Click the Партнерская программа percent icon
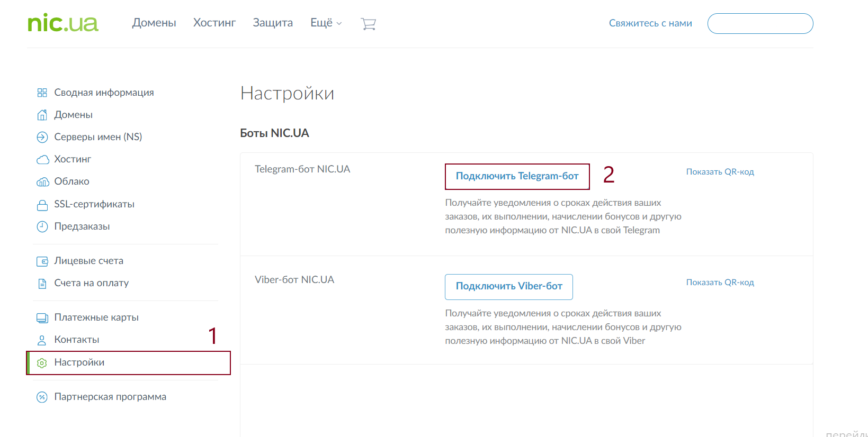Image resolution: width=868 pixels, height=437 pixels. 42,397
